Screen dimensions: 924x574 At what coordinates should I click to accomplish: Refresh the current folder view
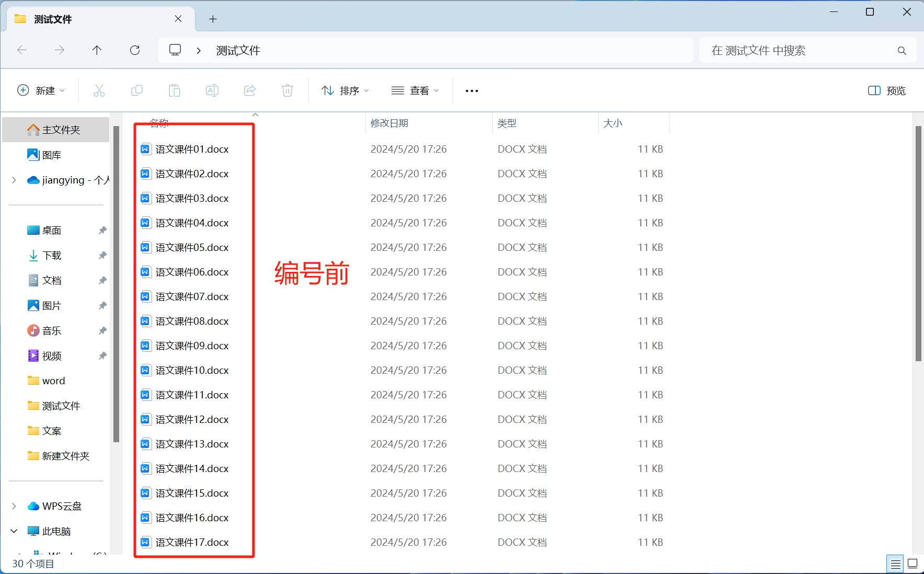pos(135,50)
